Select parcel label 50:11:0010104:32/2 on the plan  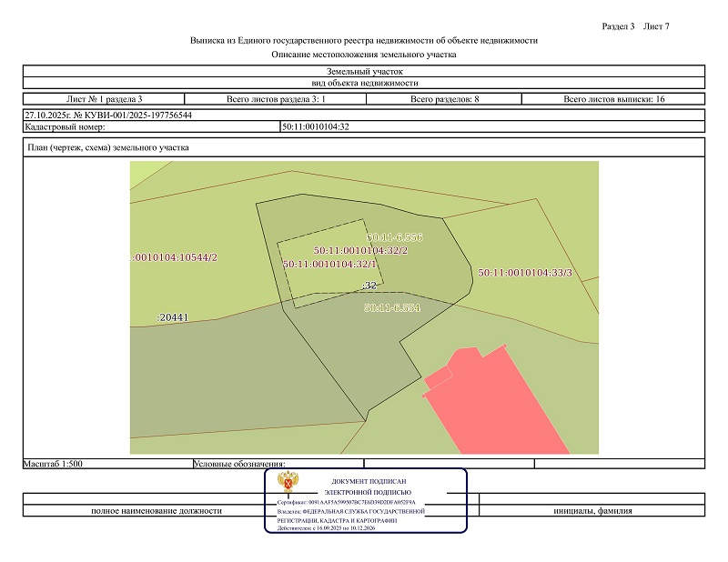point(359,250)
